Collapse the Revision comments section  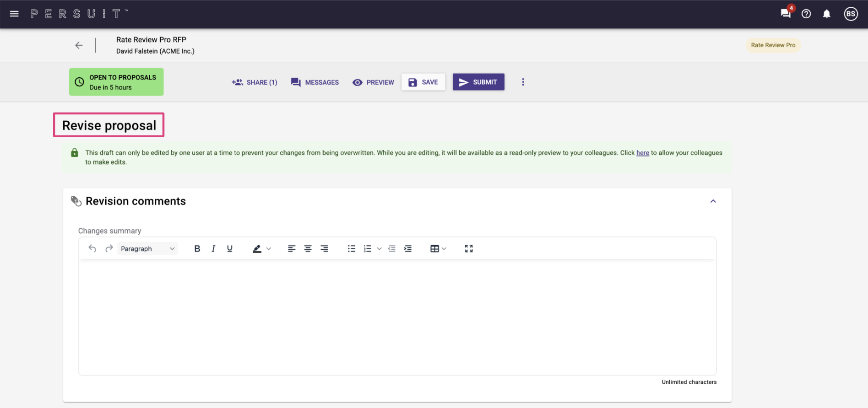pyautogui.click(x=713, y=201)
